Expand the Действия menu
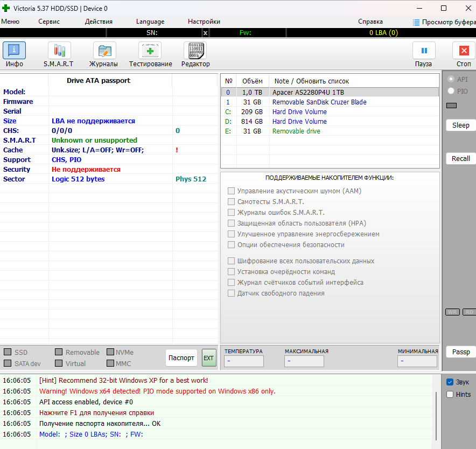 [99, 22]
